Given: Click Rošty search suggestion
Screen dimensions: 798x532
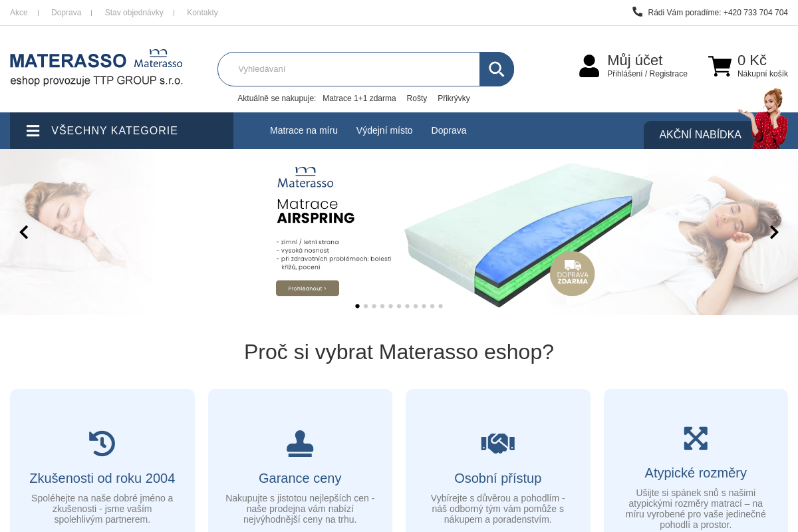Looking at the screenshot, I should pyautogui.click(x=417, y=98).
